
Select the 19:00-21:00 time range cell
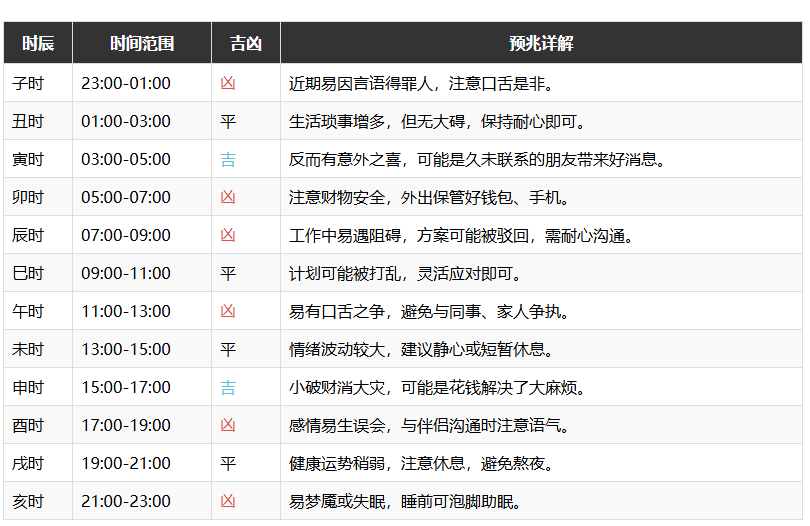point(126,463)
